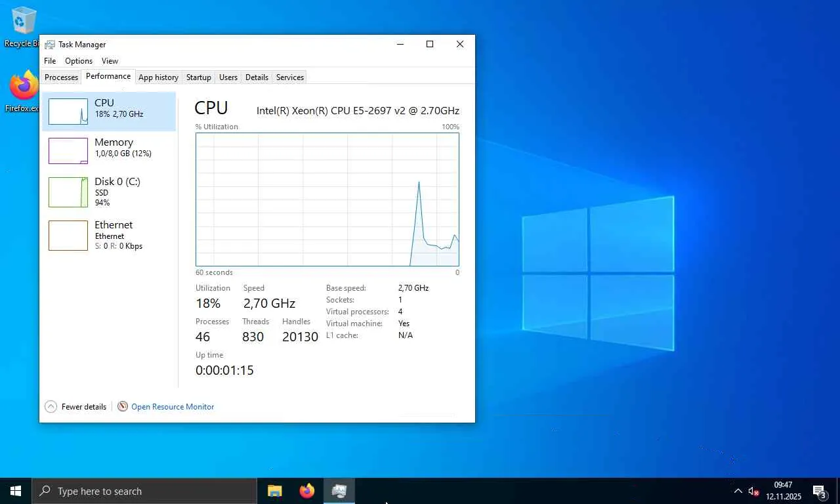Click the Sockets label
840x504 pixels.
click(x=340, y=300)
